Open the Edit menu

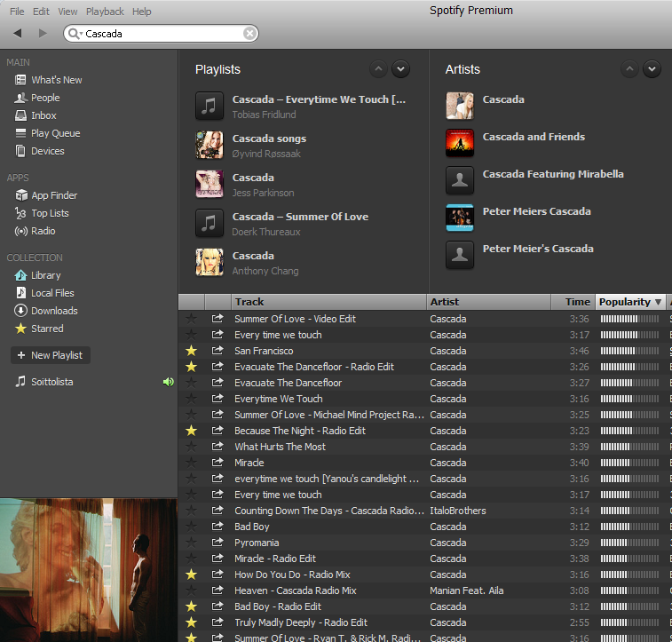click(x=41, y=12)
